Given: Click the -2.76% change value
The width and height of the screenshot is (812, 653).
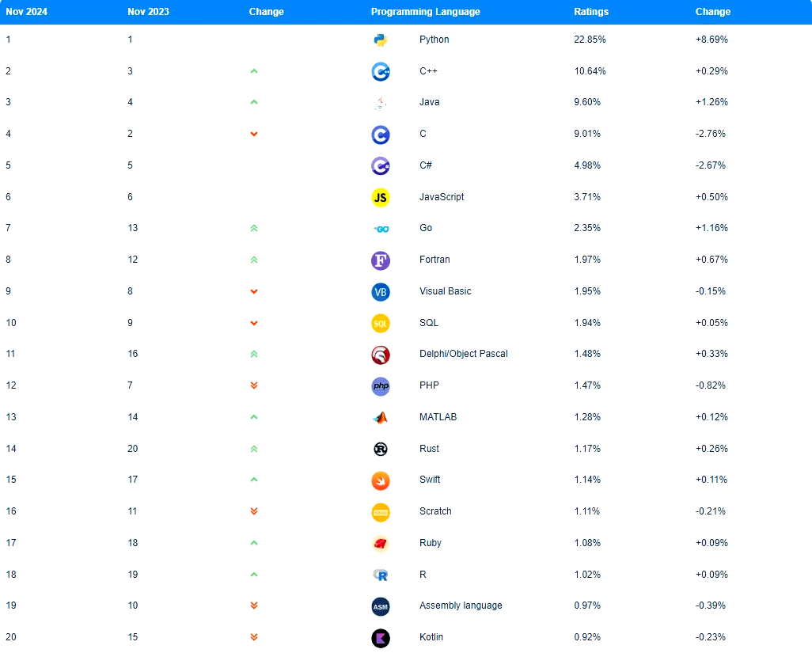Looking at the screenshot, I should click(711, 134).
